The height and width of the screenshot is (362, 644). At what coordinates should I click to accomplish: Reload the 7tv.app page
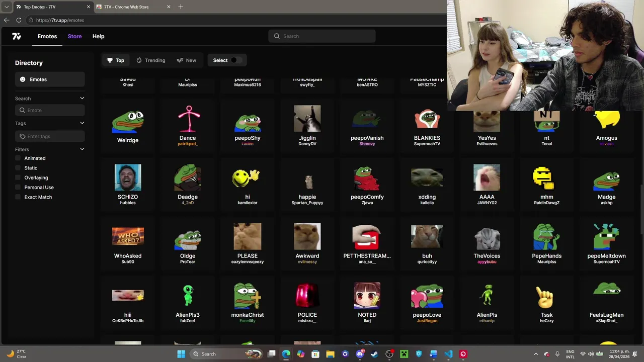(x=19, y=20)
